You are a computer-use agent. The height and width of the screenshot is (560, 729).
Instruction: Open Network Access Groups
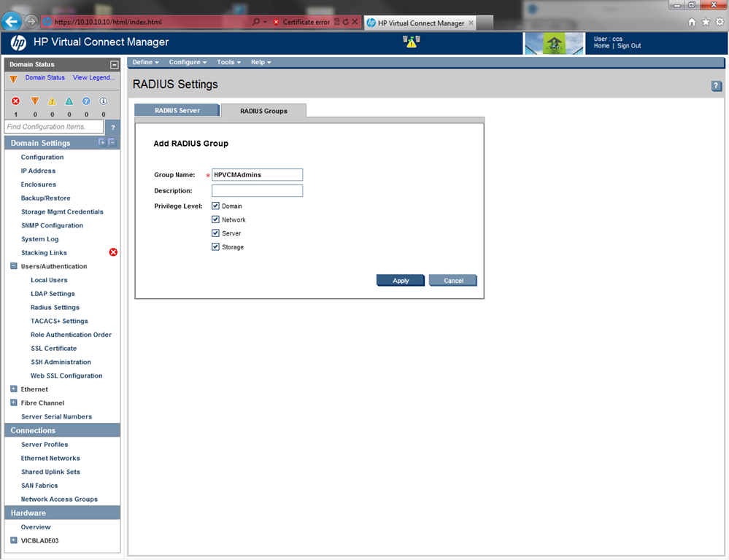(x=59, y=499)
